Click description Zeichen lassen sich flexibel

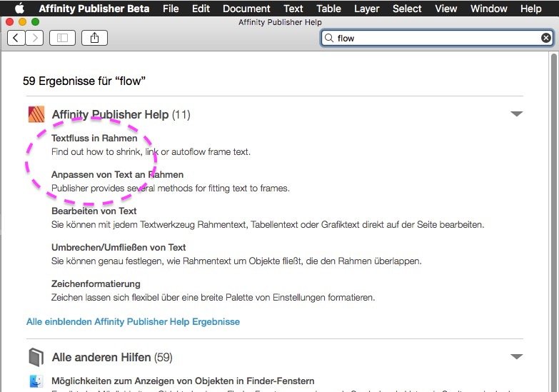[x=213, y=297]
